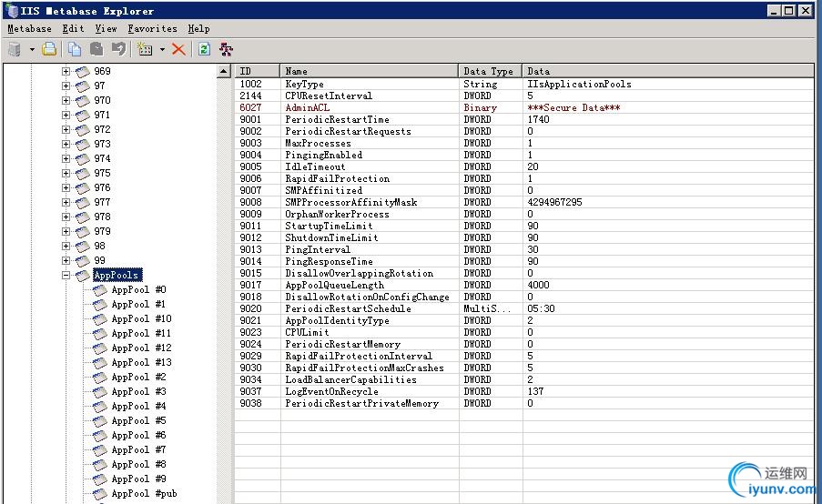
Task: Click the key icon of AppPool #9
Action: [x=99, y=479]
